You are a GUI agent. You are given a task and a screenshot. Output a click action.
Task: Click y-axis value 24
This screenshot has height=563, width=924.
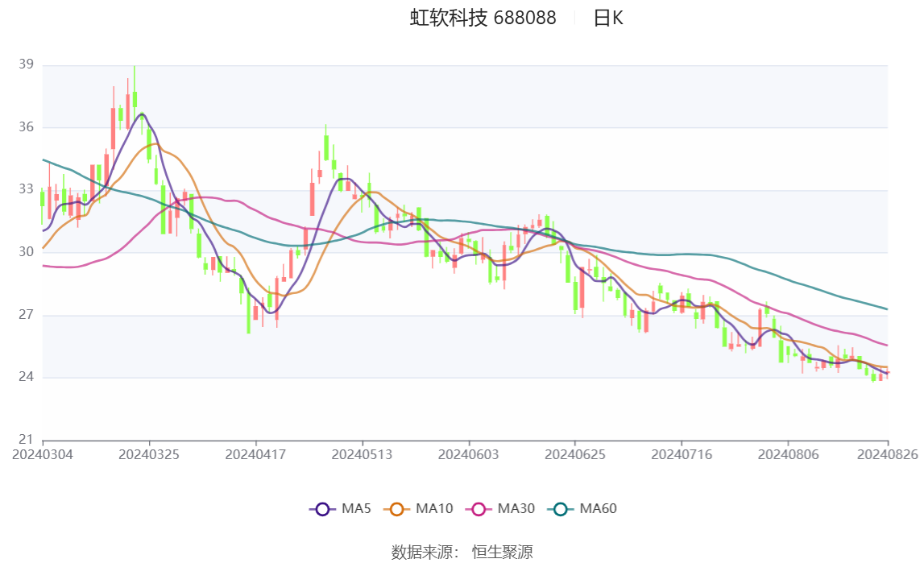click(x=26, y=377)
